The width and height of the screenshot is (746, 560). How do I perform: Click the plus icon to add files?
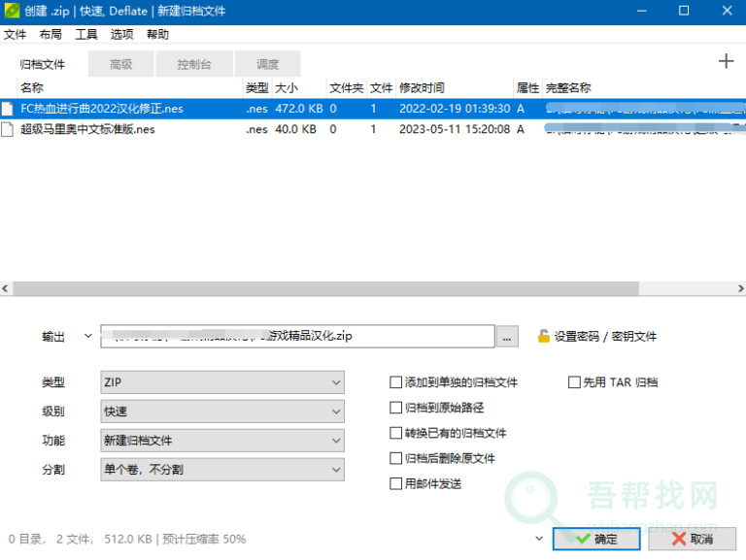click(726, 62)
